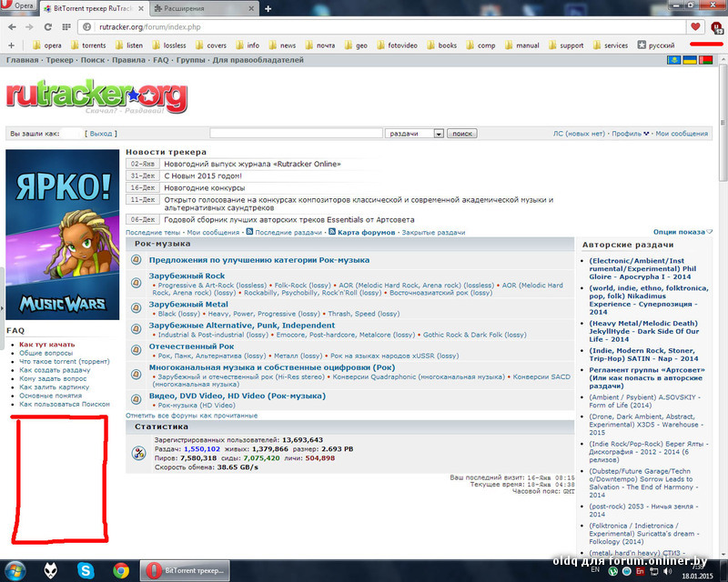Click the Music Wars banner ad

click(x=62, y=235)
